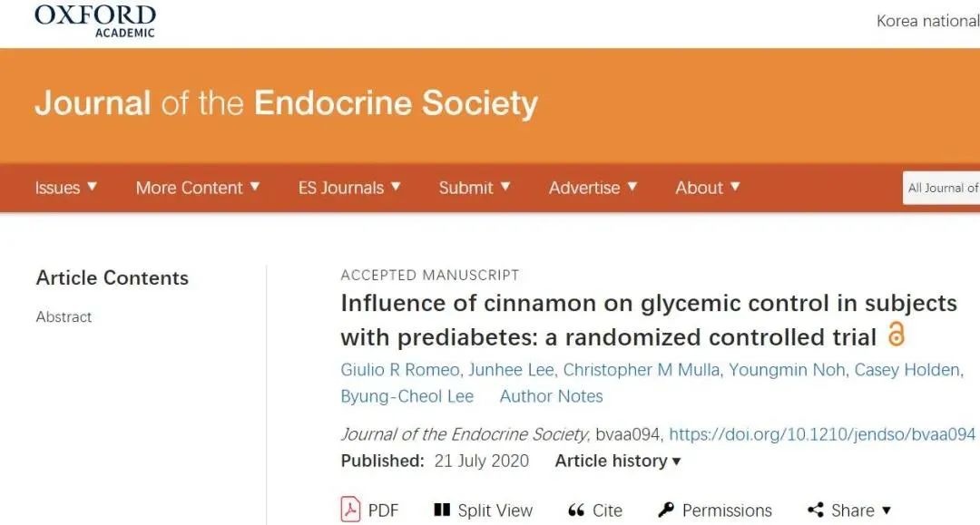Expand the About dropdown
This screenshot has height=525, width=980.
708,188
